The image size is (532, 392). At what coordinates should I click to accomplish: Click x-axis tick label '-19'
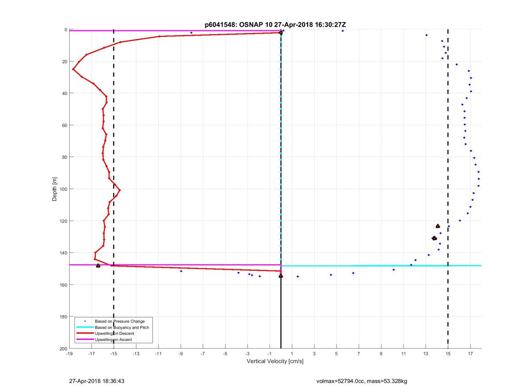point(69,353)
